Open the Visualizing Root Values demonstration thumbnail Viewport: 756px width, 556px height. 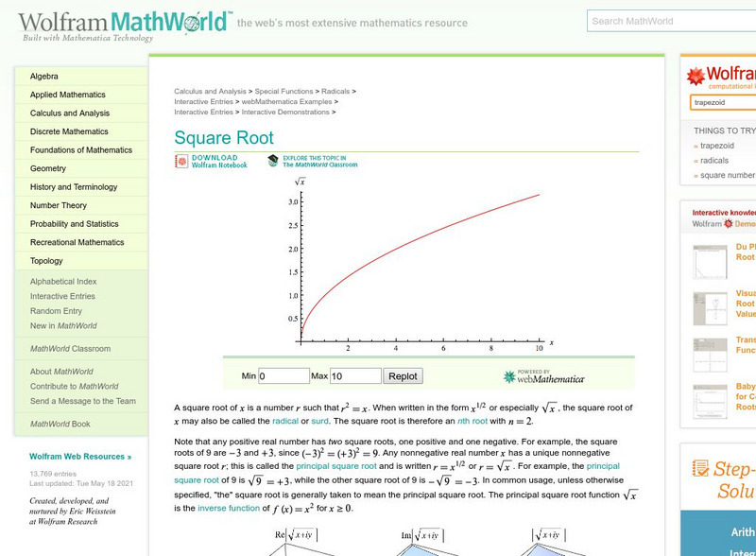[x=710, y=308]
